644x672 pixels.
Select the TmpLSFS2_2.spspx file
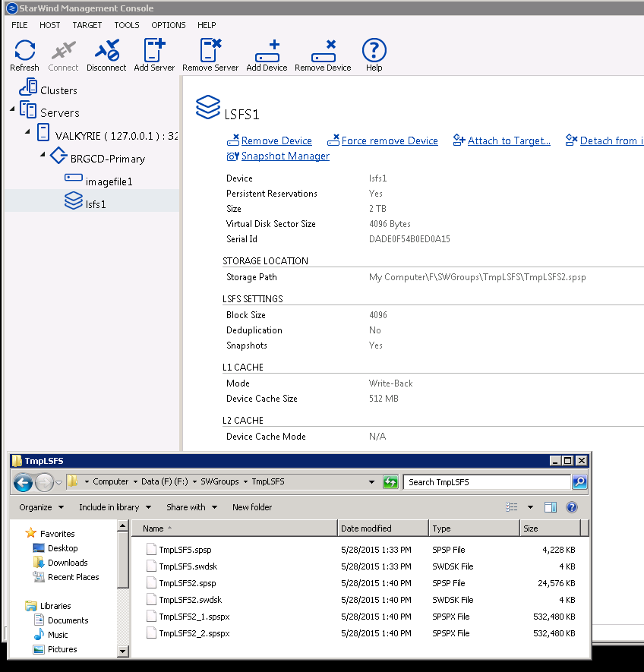(x=194, y=633)
